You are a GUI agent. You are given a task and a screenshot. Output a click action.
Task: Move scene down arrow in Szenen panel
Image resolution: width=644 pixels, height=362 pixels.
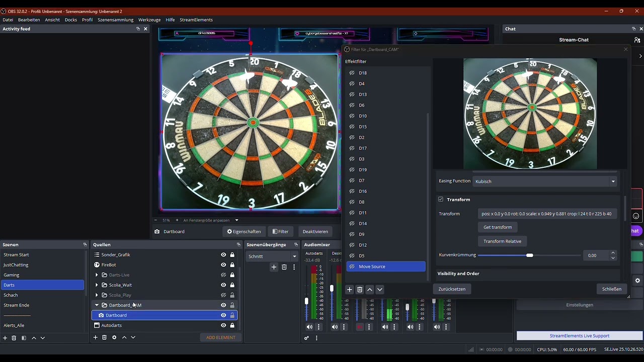point(43,338)
